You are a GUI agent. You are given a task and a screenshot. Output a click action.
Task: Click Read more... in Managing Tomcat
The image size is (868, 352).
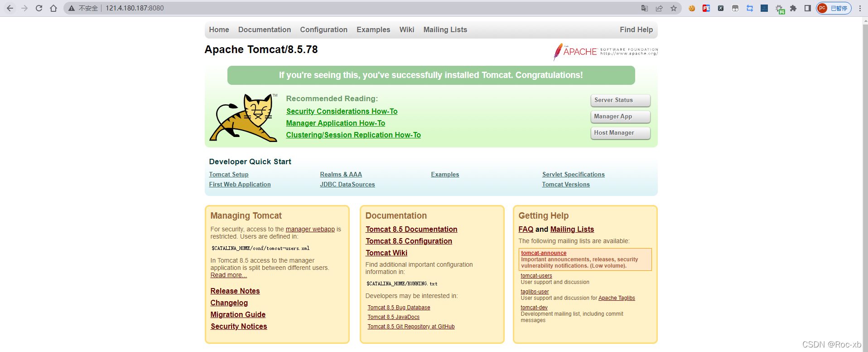click(228, 275)
